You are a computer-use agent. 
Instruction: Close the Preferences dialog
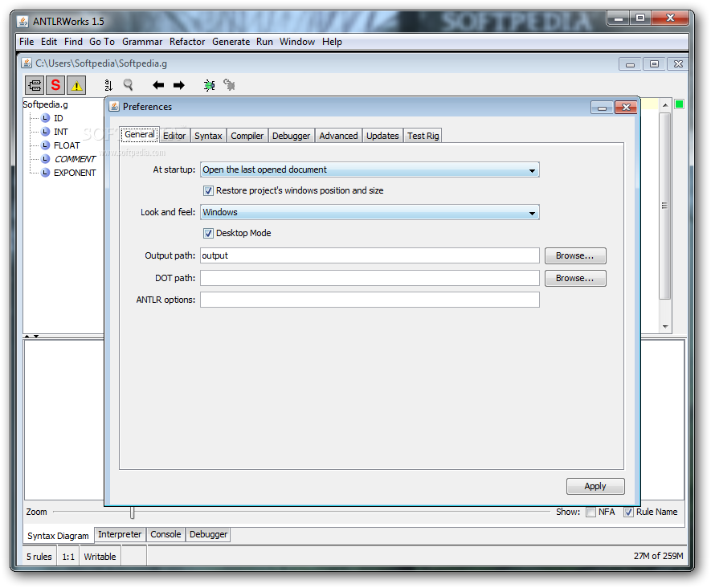pos(626,108)
